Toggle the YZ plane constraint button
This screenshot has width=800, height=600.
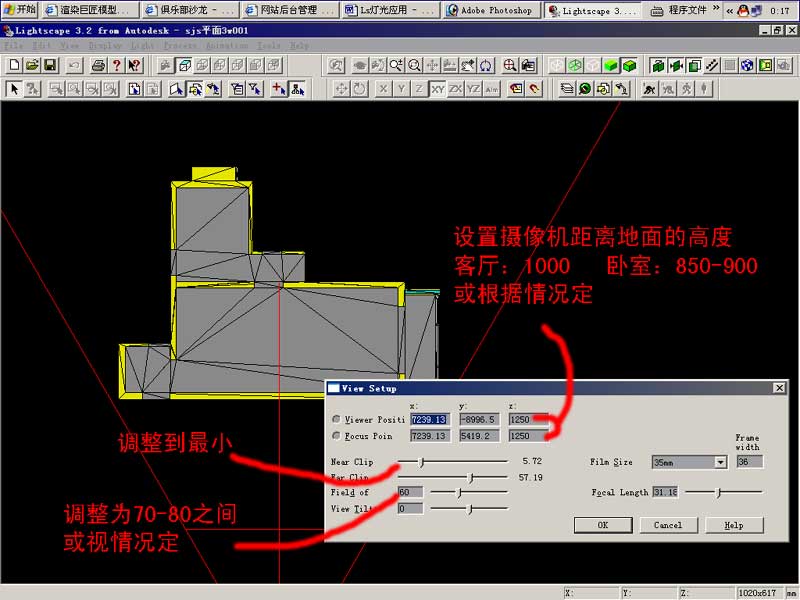pos(473,89)
